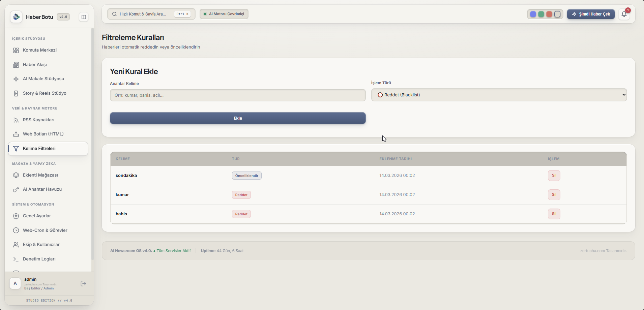The image size is (644, 310).
Task: Go to Haber Akışı page
Action: click(48, 65)
